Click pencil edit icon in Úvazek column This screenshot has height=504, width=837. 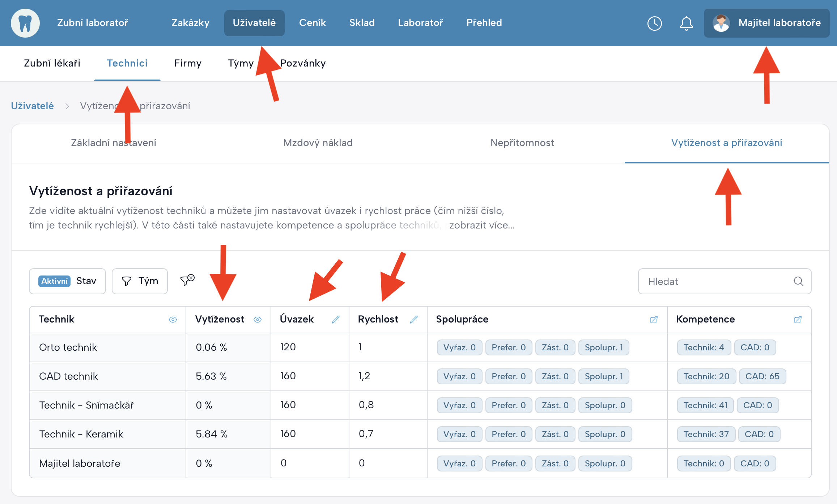(336, 319)
